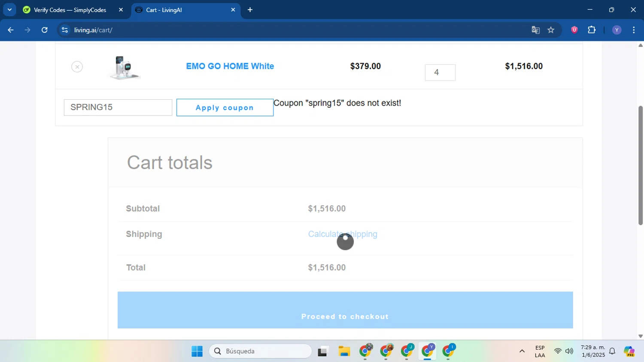Screen dimensions: 644x362
Task: Open the volume control in tray
Action: [x=569, y=351]
